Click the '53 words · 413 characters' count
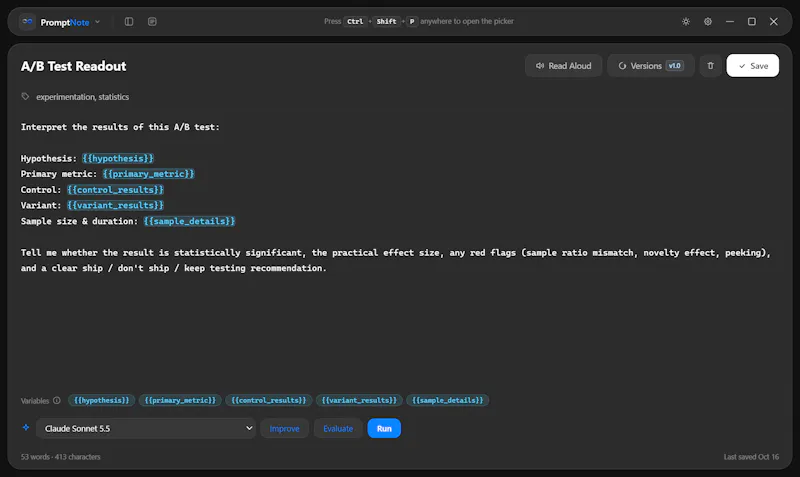This screenshot has width=800, height=477. [x=61, y=457]
